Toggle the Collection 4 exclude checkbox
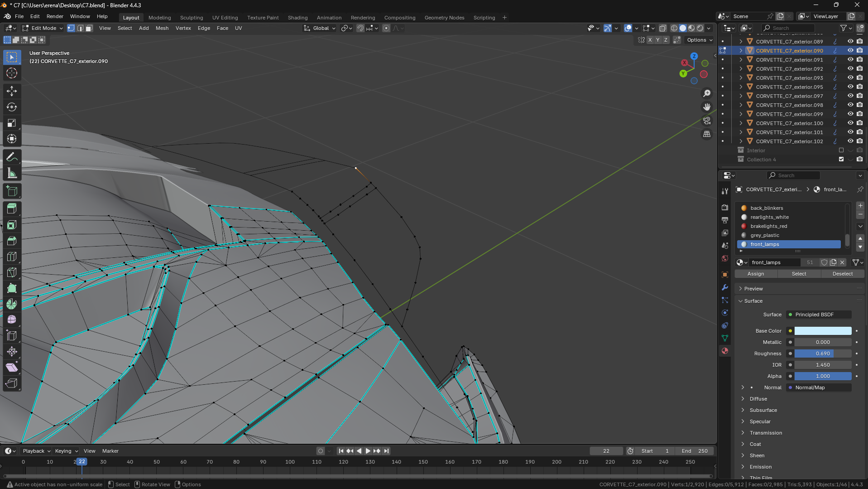This screenshot has height=489, width=868. tap(841, 159)
